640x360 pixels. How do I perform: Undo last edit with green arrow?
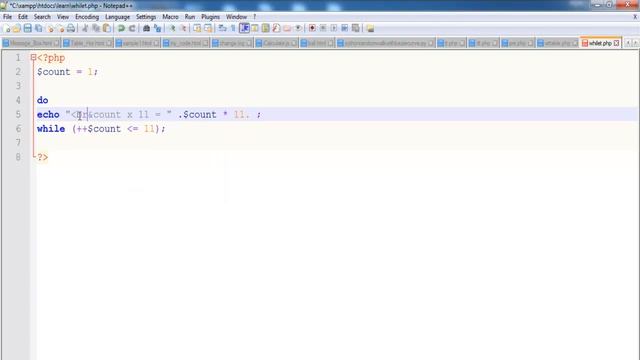[121, 28]
